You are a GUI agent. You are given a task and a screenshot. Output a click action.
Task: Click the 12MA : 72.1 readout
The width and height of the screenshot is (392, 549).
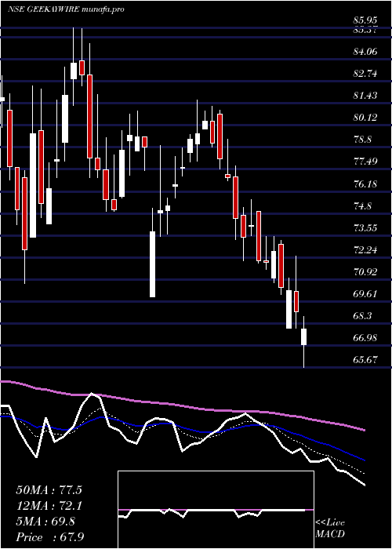click(49, 506)
